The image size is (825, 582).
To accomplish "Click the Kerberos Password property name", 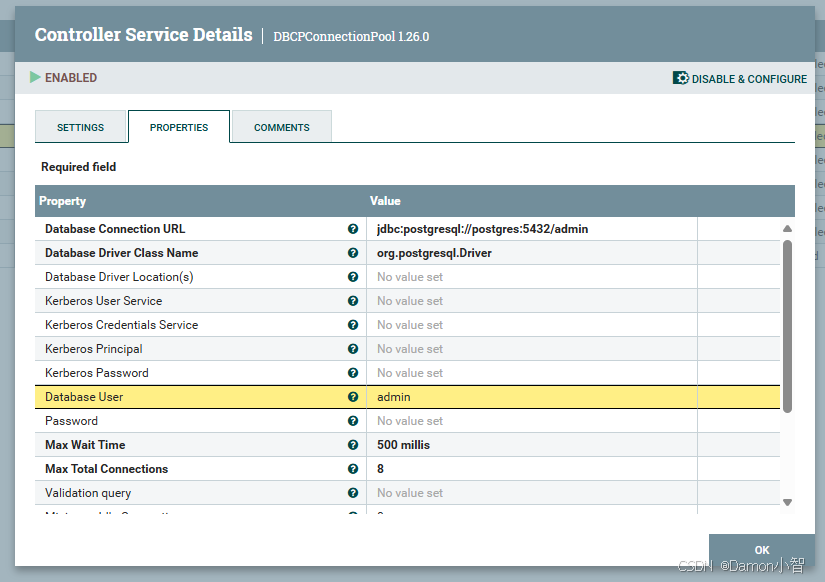I will [96, 373].
